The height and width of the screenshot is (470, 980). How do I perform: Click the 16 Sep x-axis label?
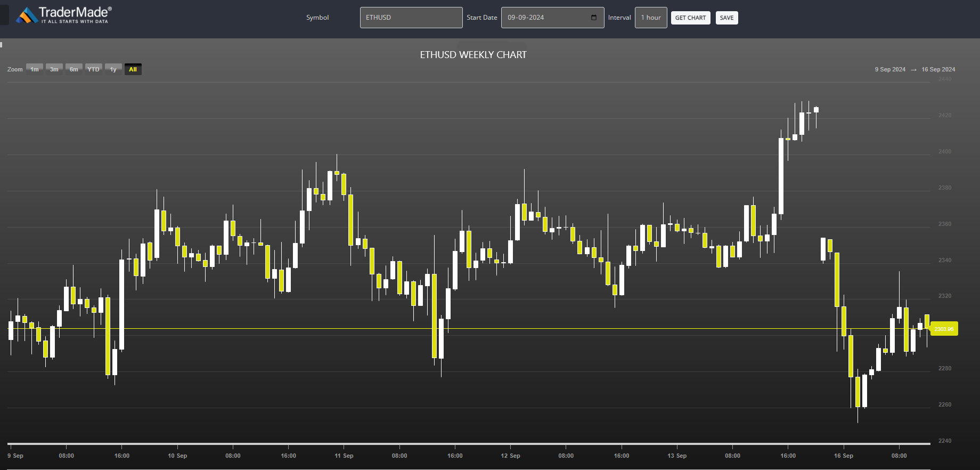pyautogui.click(x=844, y=456)
